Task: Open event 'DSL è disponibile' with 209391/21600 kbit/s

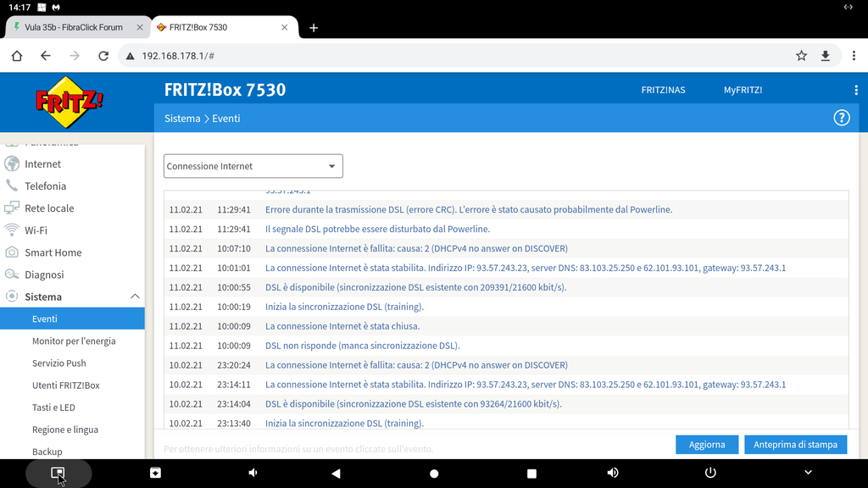Action: (x=415, y=287)
